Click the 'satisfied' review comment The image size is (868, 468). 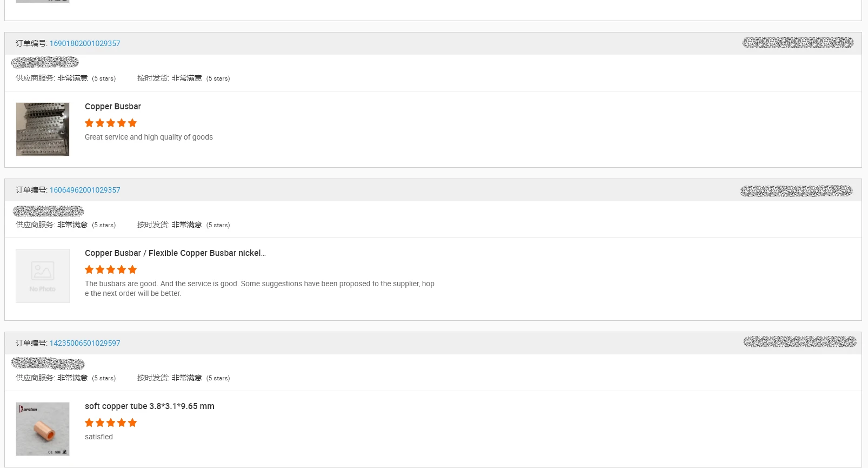(99, 437)
